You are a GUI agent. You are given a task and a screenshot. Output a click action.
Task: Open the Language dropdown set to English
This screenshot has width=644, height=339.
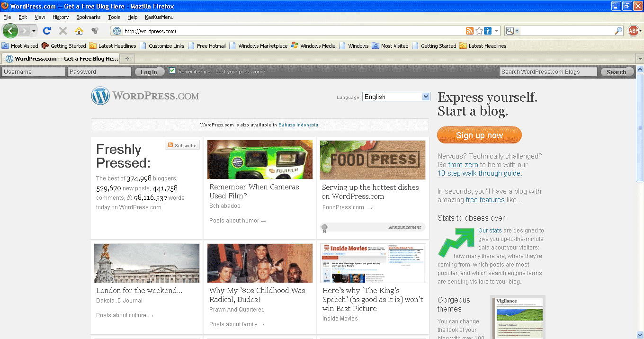[x=396, y=97]
